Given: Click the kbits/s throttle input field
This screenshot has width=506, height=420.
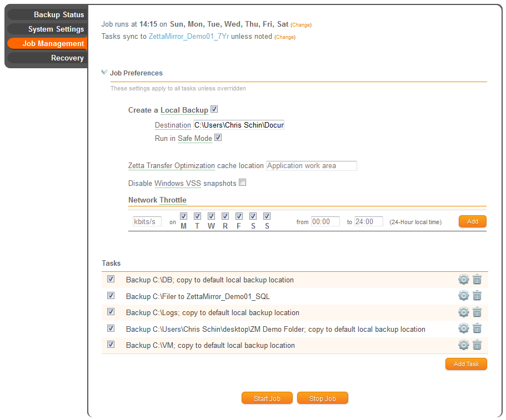Looking at the screenshot, I should 147,221.
